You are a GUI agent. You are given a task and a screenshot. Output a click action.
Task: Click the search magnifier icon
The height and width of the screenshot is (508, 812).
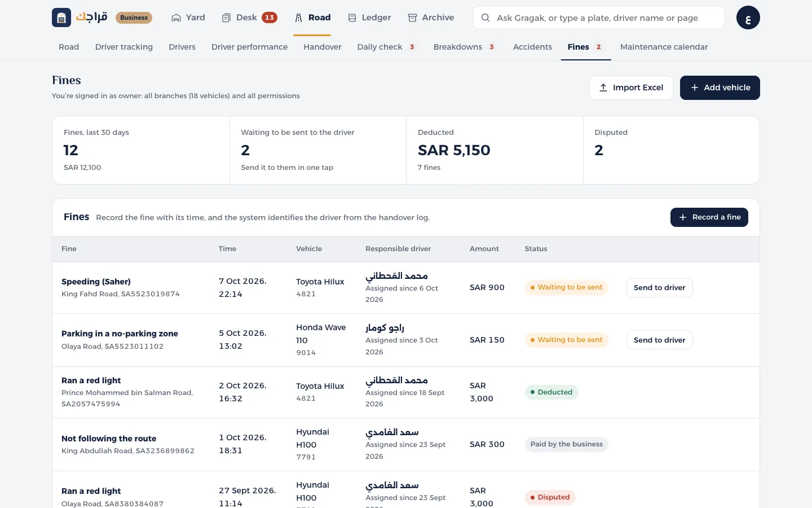tap(486, 17)
